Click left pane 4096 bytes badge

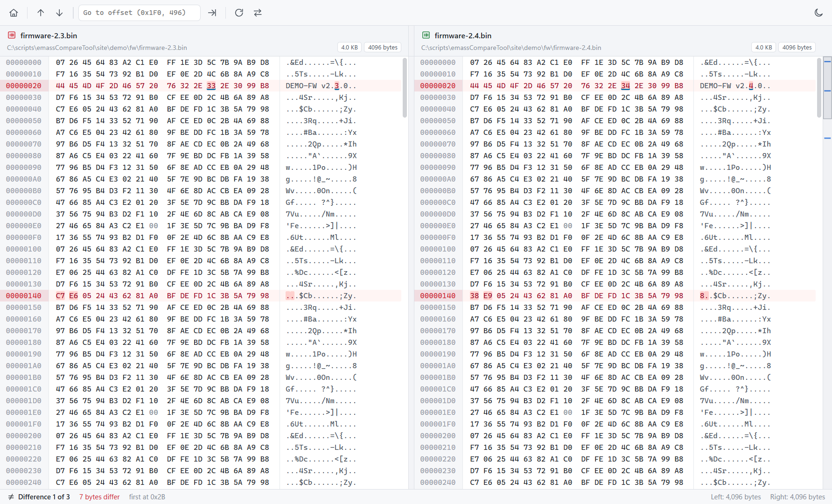pos(383,47)
